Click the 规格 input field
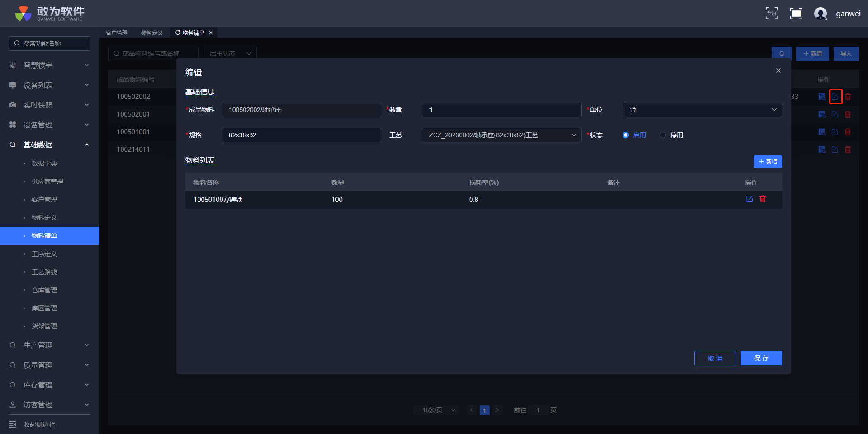868x434 pixels. [301, 135]
